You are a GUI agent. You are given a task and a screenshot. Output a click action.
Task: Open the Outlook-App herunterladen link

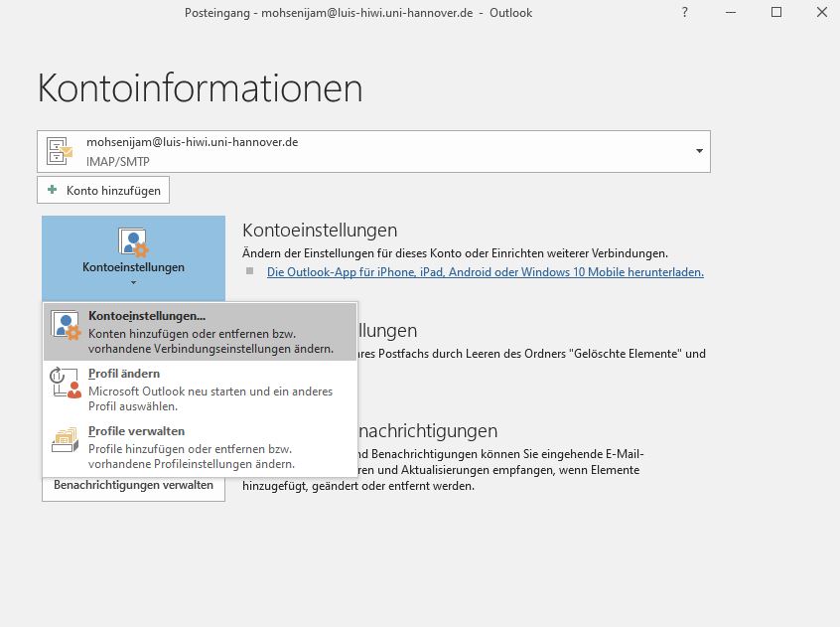click(x=486, y=272)
